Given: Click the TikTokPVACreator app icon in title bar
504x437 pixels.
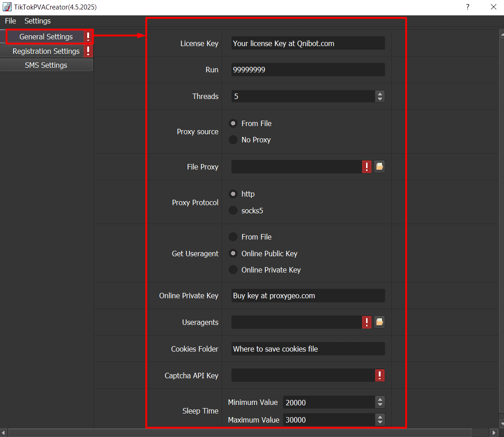Looking at the screenshot, I should (7, 7).
